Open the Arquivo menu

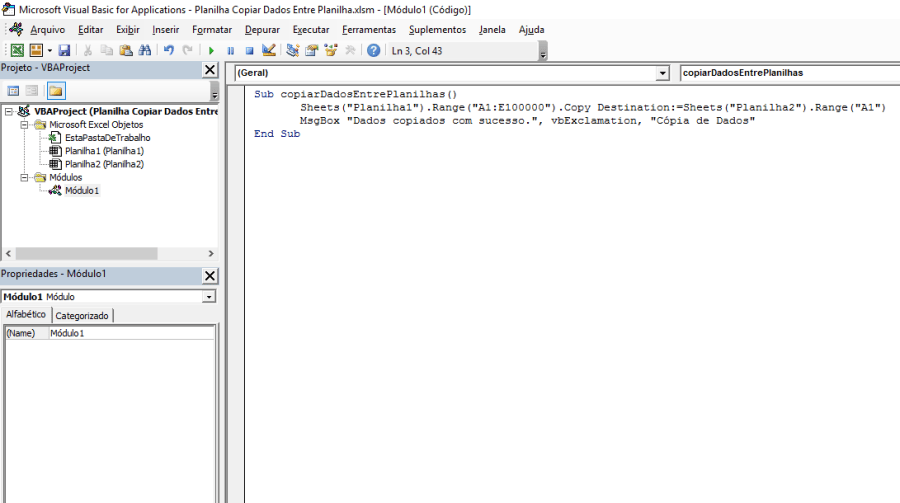point(48,30)
